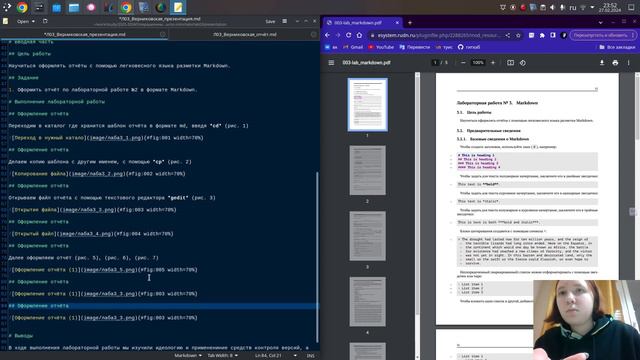Bookmark this page with the star
This screenshot has height=360, width=640.
click(518, 36)
